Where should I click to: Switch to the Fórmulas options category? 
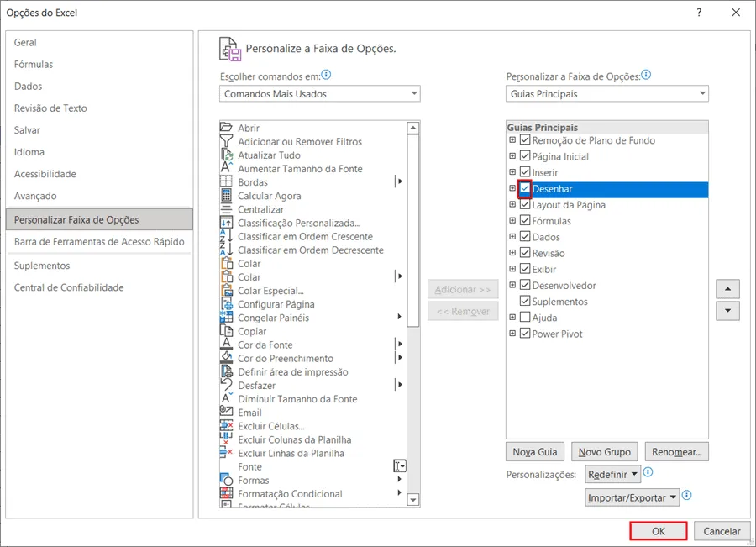34,64
